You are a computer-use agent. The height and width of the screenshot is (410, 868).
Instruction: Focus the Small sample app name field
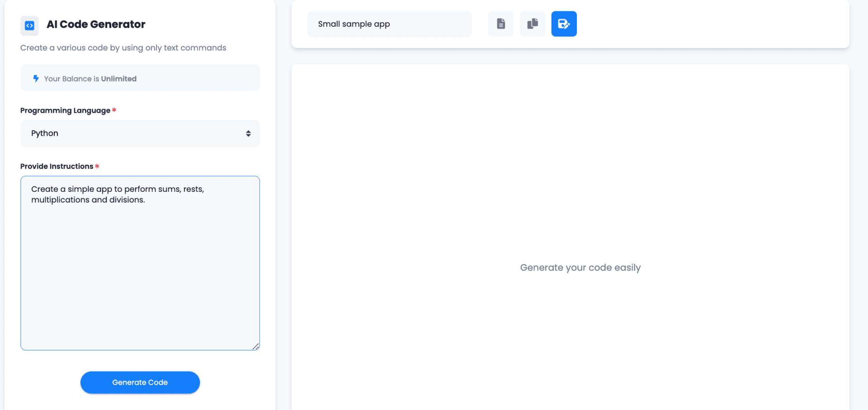[389, 24]
